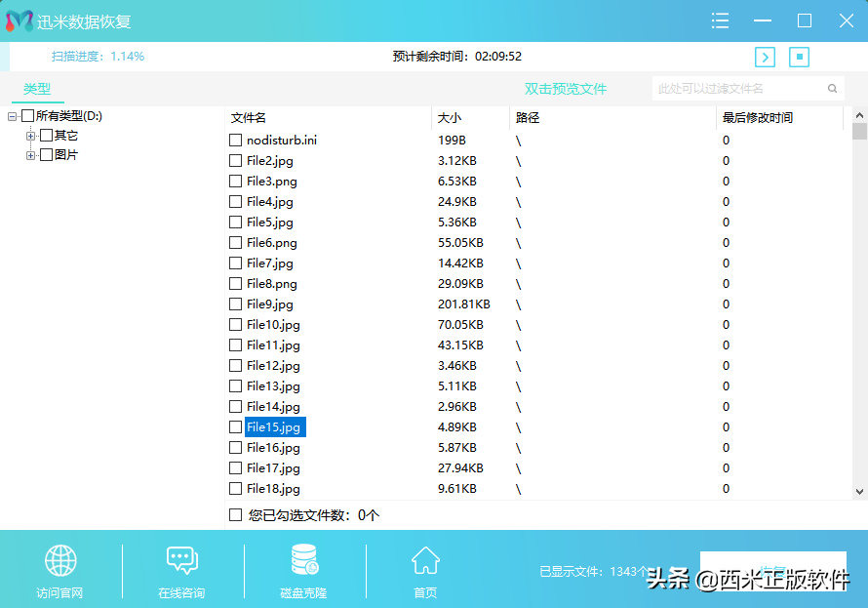The image size is (868, 608).
Task: Open 磁盘克隆 disk icon
Action: click(x=304, y=559)
